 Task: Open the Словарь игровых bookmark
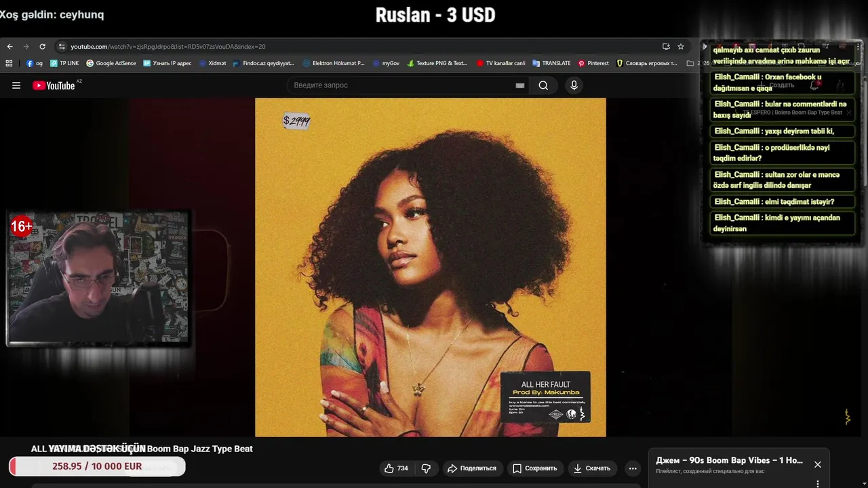click(647, 63)
